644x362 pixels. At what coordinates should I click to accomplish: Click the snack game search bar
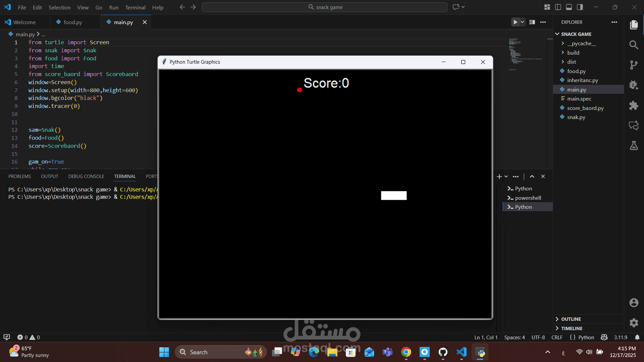324,7
